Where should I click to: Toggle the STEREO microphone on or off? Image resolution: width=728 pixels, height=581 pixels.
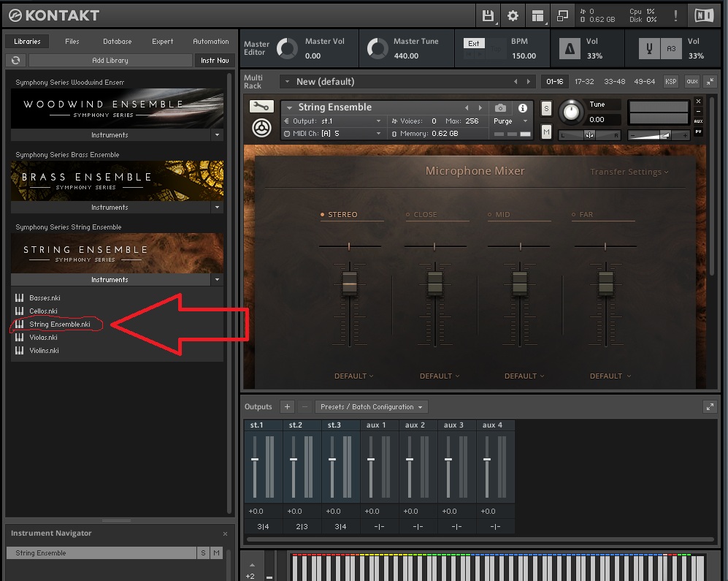coord(339,215)
